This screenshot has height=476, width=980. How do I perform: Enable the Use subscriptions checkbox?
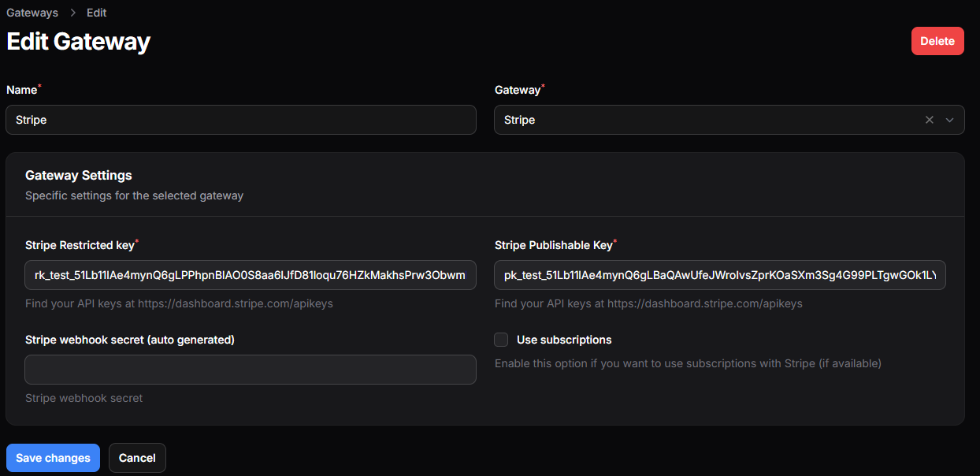[501, 340]
